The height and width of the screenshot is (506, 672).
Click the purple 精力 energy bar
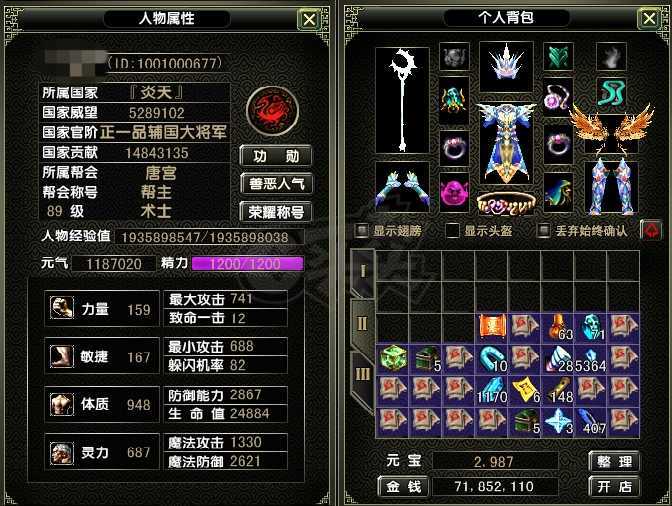coord(248,264)
